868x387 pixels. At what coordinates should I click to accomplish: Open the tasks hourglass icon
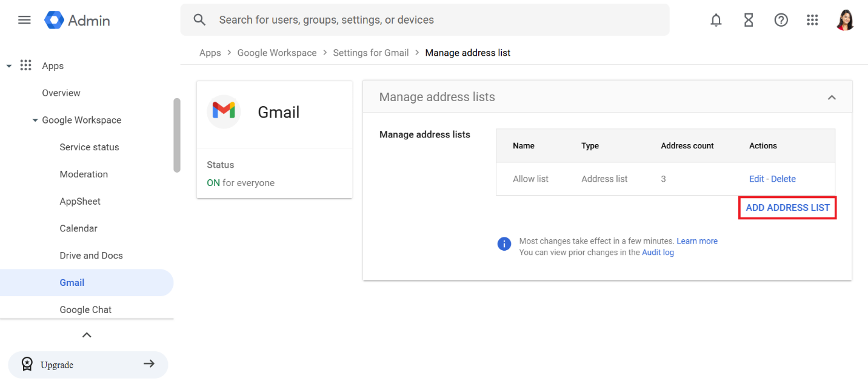749,20
